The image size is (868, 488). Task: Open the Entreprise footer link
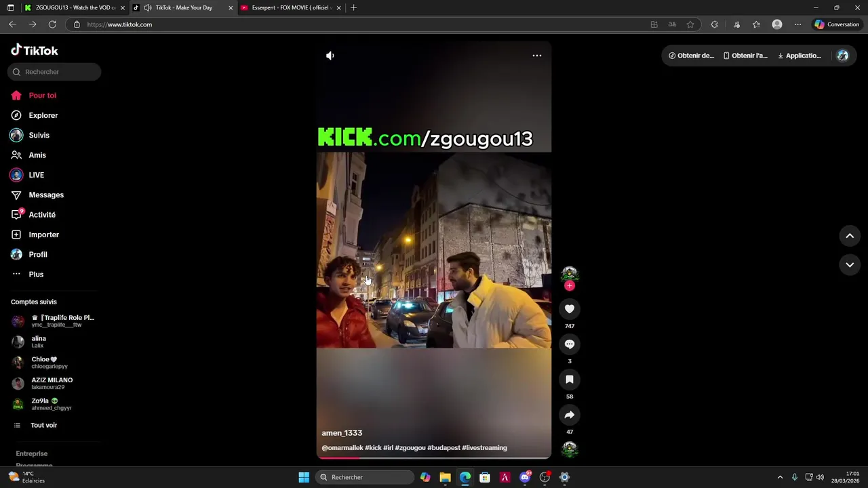pos(32,453)
